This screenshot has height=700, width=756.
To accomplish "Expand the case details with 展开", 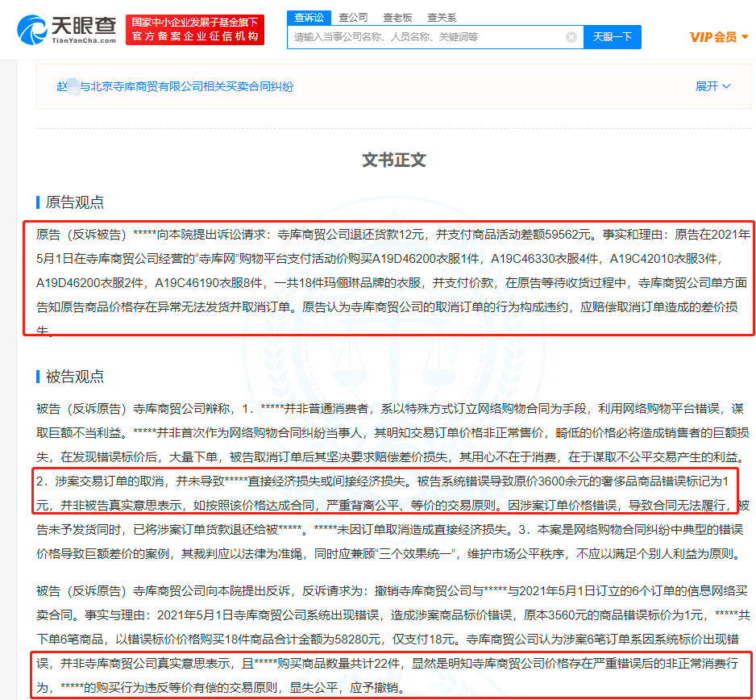I will pyautogui.click(x=712, y=86).
